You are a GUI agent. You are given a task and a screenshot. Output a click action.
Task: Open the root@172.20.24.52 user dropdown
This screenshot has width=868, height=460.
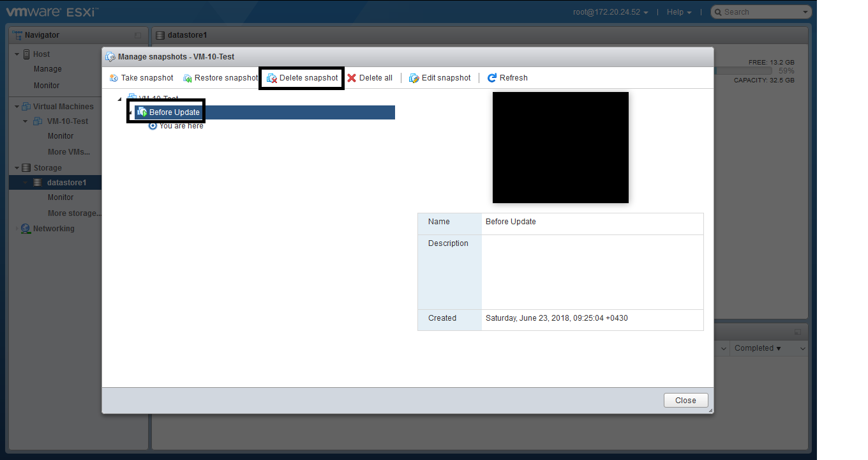[611, 12]
